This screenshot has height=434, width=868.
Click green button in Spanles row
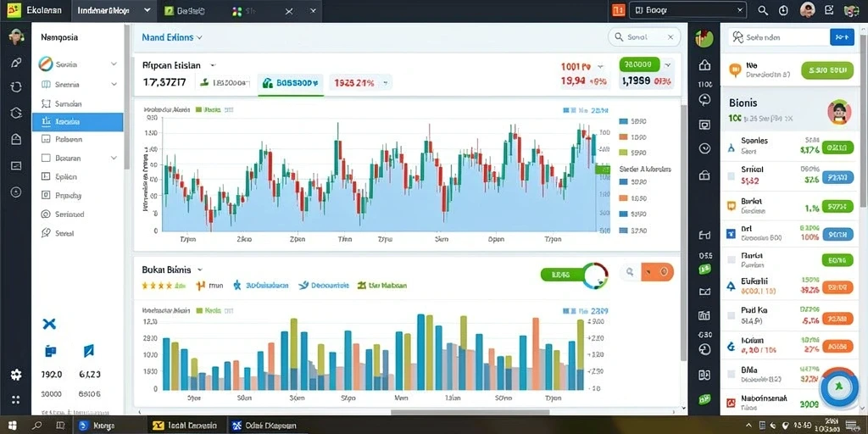pyautogui.click(x=838, y=147)
